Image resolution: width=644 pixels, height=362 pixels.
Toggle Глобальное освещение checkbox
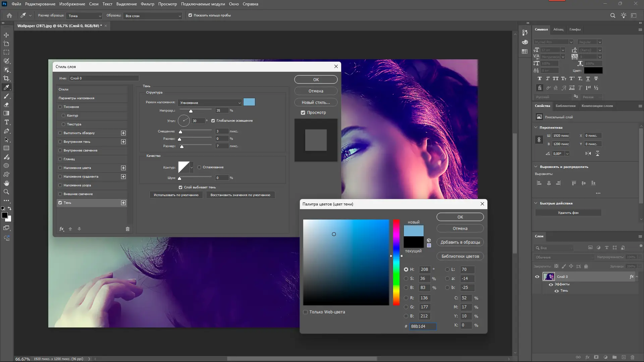[x=213, y=121]
